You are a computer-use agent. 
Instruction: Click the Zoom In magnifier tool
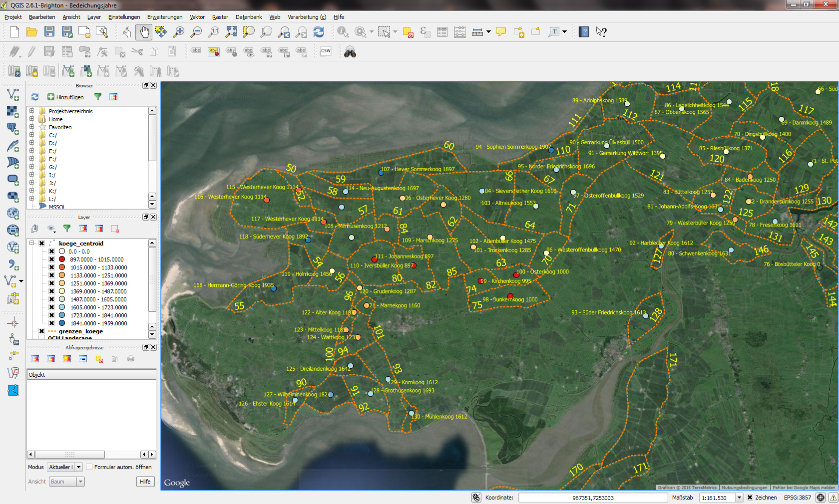[x=178, y=32]
